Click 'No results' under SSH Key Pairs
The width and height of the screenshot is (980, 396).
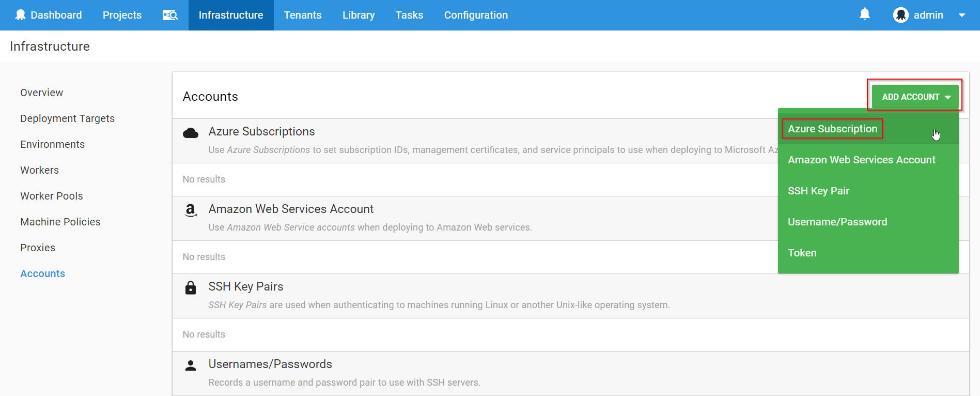204,334
